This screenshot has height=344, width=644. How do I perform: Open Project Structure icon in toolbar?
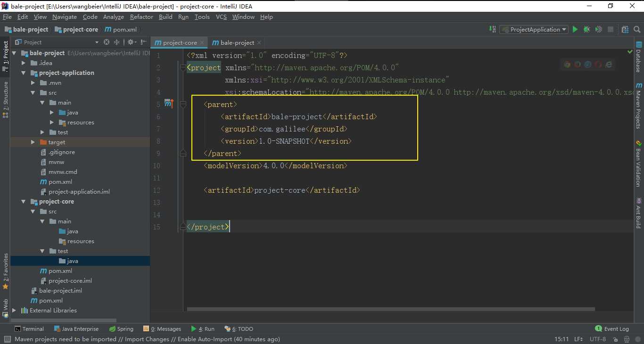tap(625, 29)
